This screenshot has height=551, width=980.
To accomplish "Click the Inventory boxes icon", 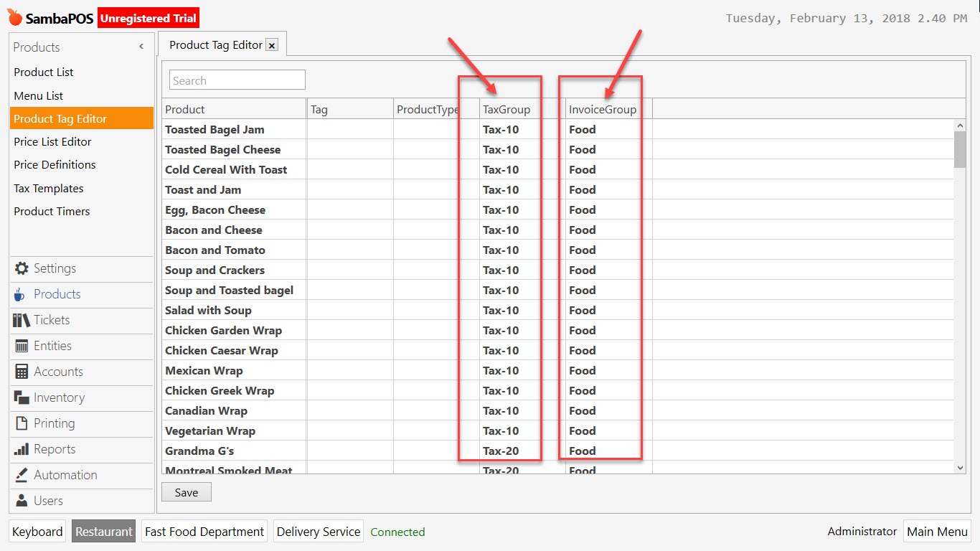I will (22, 397).
